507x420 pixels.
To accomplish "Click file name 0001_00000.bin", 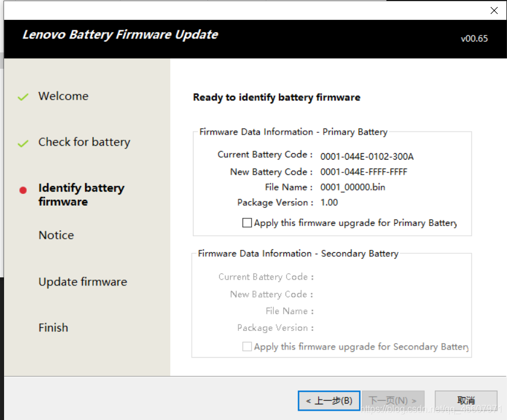I will [x=353, y=187].
